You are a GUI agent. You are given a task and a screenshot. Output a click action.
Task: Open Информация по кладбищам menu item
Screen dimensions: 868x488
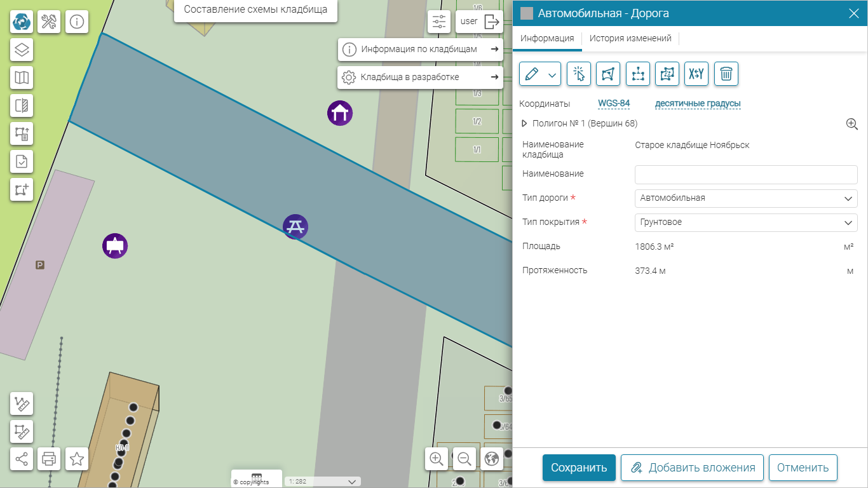click(420, 50)
